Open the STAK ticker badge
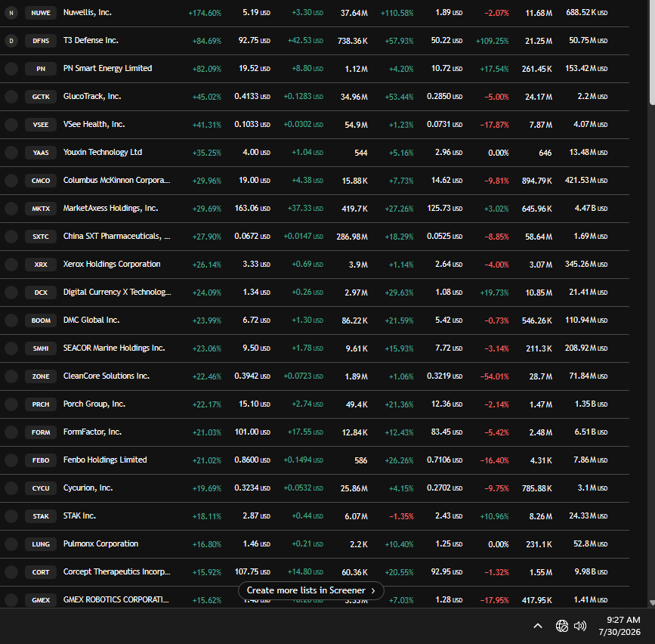The image size is (655, 644). (x=41, y=516)
